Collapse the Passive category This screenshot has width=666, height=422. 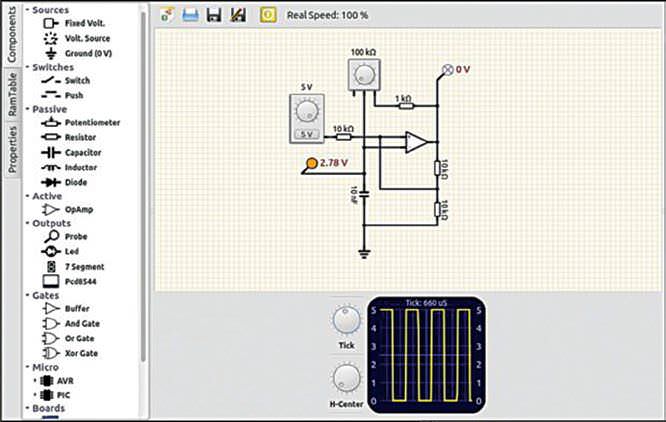27,109
